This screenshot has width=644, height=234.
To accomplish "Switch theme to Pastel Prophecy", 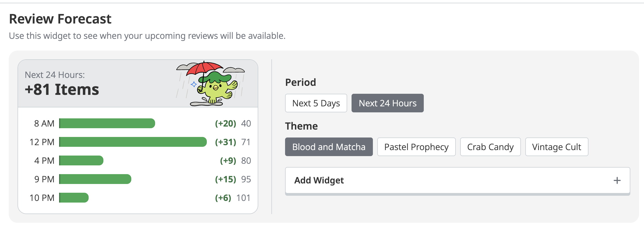I will (x=416, y=147).
